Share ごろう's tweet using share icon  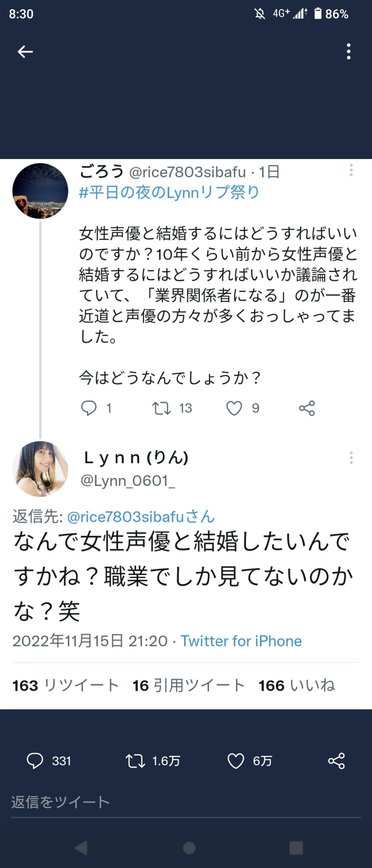[x=307, y=408]
